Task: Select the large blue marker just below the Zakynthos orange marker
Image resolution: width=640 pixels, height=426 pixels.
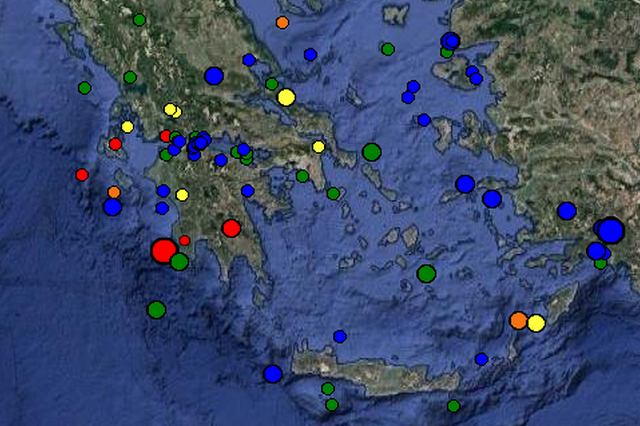Action: point(112,207)
